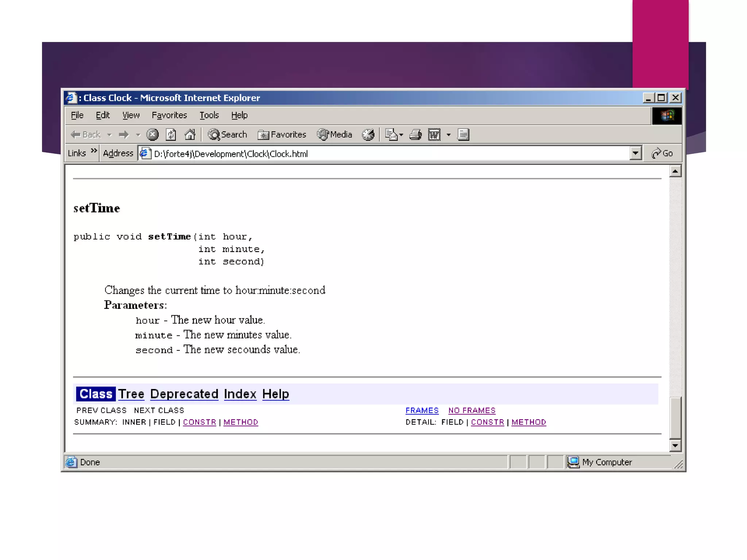Open the History toolbar icon
747x560 pixels.
tap(368, 135)
